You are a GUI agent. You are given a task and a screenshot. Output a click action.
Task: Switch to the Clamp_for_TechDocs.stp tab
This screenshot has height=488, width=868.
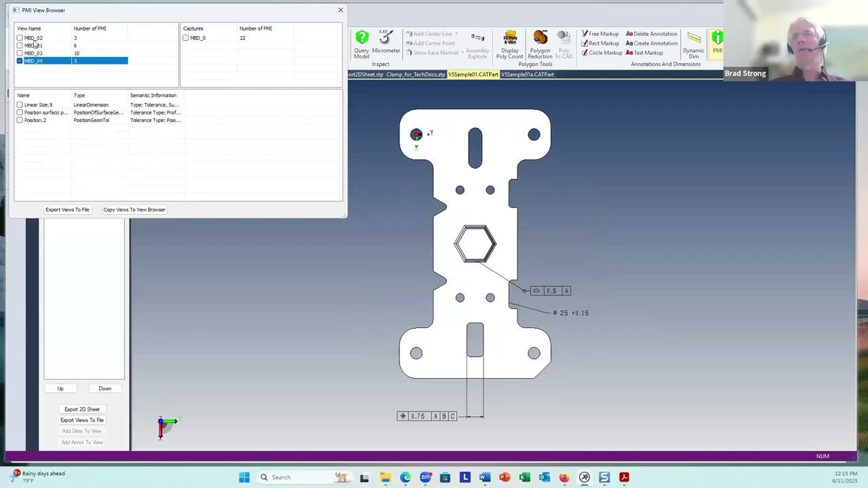tap(416, 75)
